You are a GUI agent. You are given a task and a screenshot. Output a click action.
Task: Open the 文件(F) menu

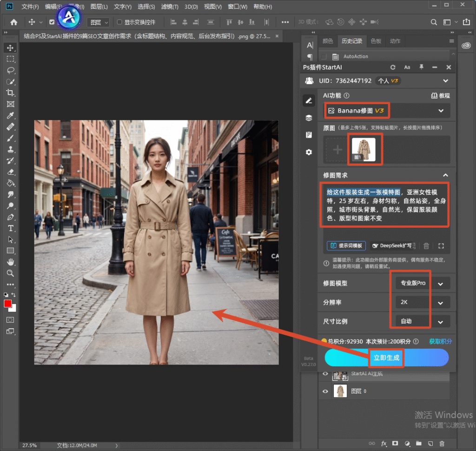click(30, 7)
